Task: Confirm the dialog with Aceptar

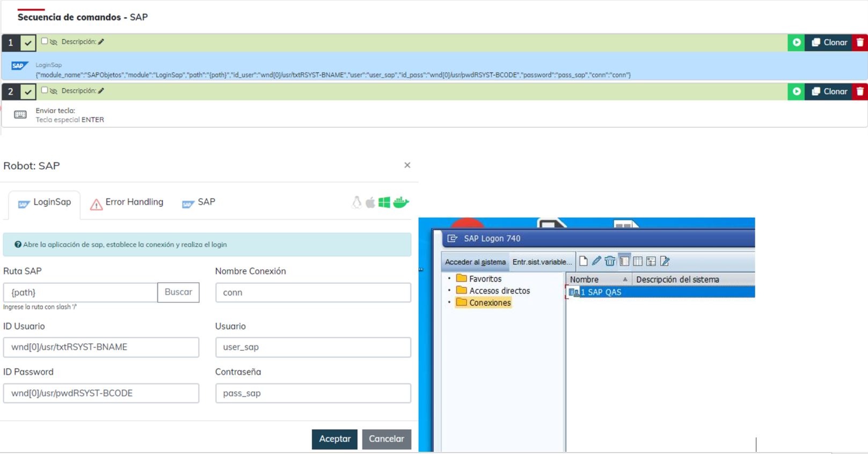Action: [x=334, y=439]
